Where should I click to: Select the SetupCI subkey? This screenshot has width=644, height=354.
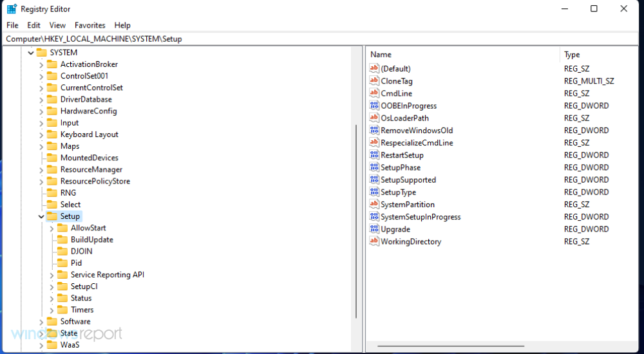[x=84, y=286]
